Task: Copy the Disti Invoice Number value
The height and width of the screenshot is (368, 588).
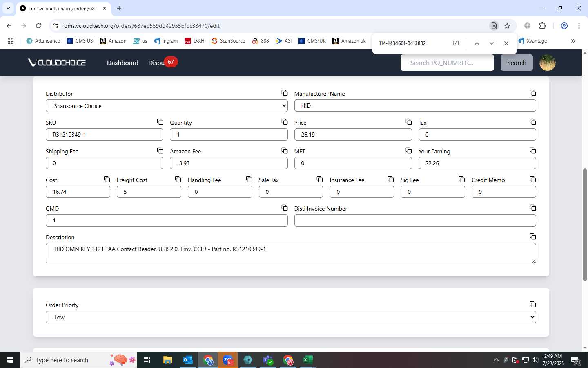Action: point(533,208)
